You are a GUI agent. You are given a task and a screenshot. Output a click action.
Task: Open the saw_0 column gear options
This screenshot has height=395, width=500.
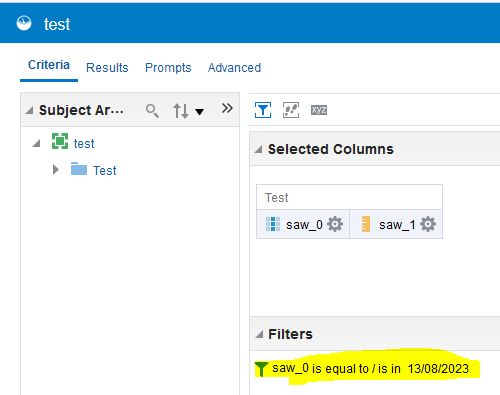pos(335,224)
